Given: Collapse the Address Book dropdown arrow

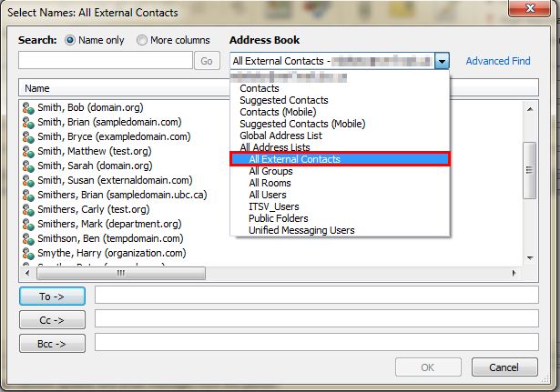Looking at the screenshot, I should [442, 61].
